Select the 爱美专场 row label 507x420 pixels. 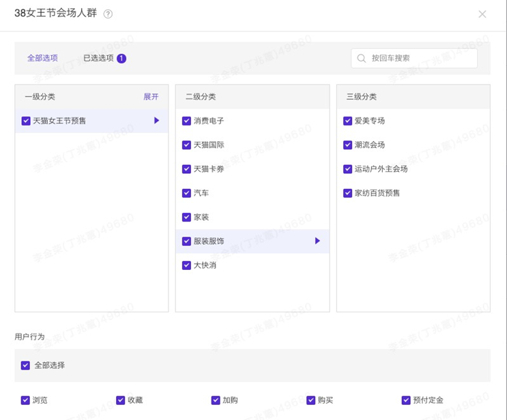point(370,121)
